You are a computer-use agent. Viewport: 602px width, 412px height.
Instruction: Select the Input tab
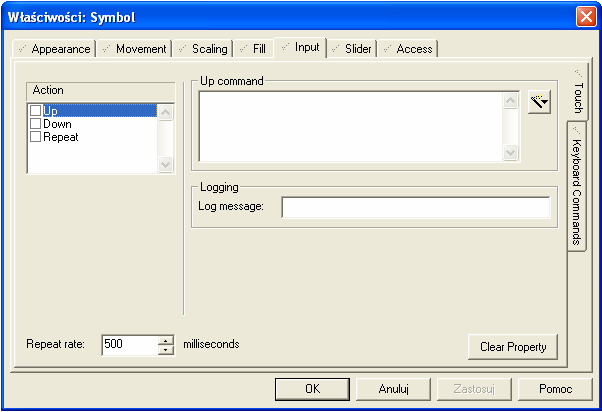(300, 48)
